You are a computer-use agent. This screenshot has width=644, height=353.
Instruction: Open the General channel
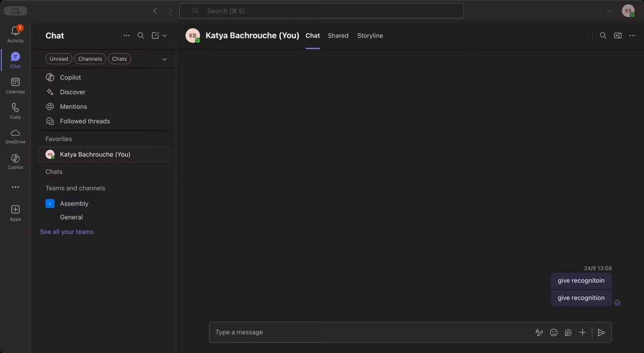click(104, 217)
